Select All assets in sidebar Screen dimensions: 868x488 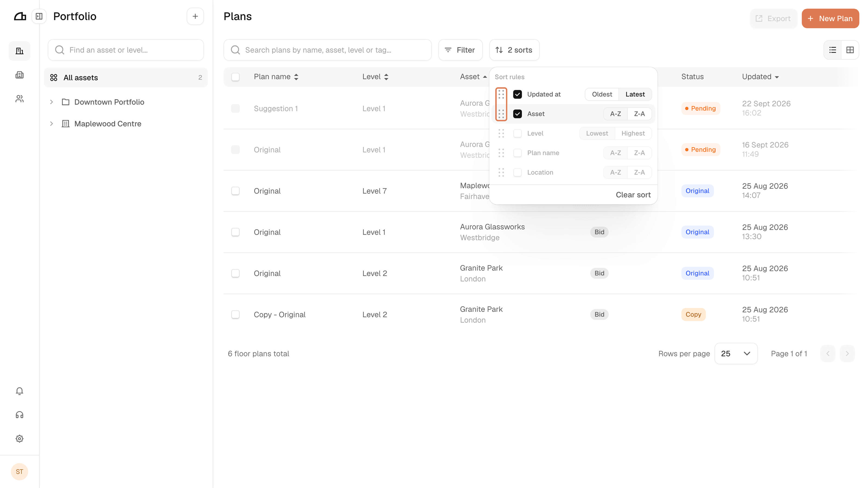tap(126, 78)
